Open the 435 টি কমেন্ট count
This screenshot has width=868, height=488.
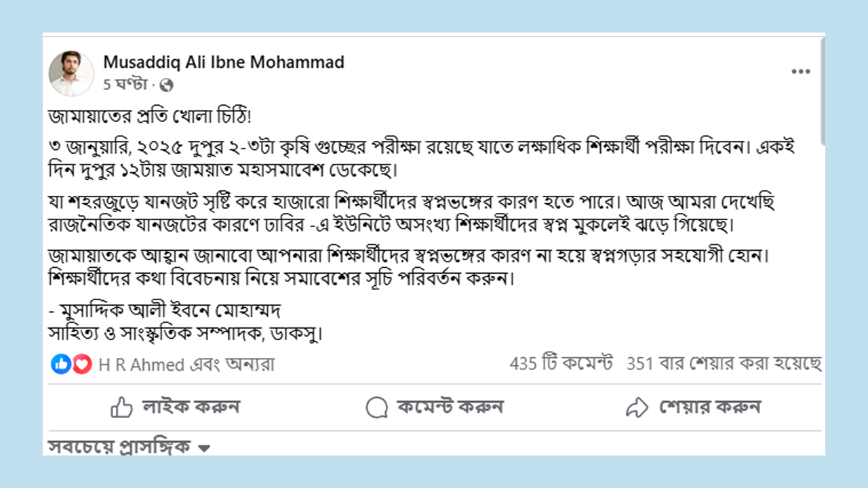(561, 364)
